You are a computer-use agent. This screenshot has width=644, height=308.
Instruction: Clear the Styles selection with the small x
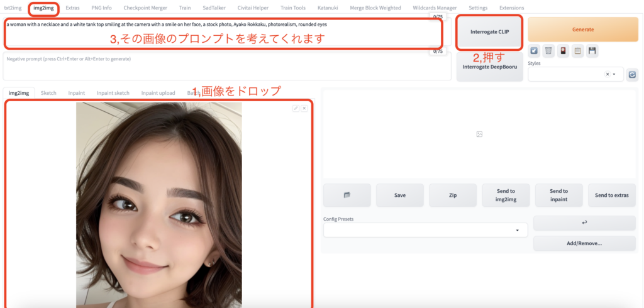607,74
